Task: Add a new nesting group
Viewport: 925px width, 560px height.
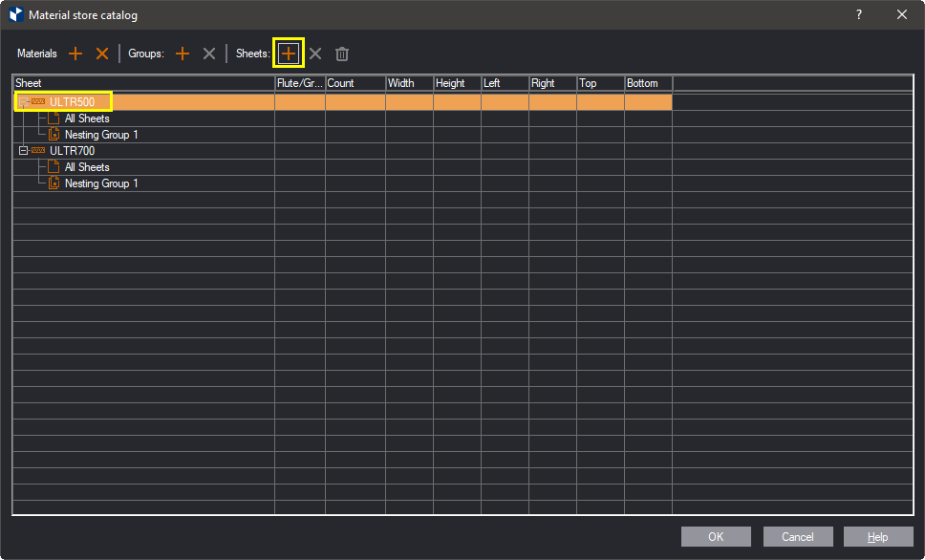Action: point(183,54)
